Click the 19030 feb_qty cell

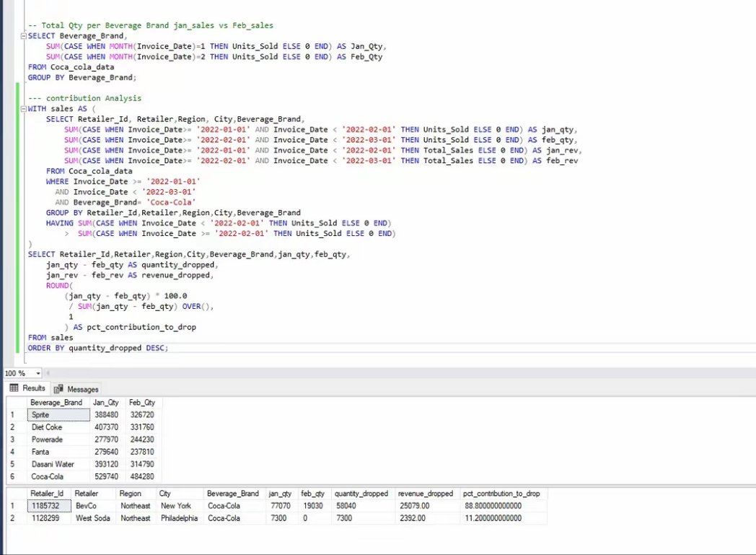click(314, 506)
